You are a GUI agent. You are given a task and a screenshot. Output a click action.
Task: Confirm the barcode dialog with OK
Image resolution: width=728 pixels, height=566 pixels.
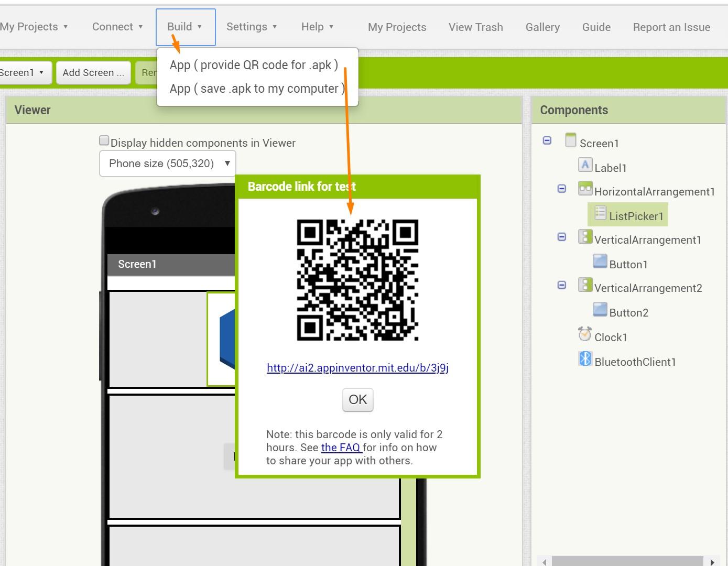[x=358, y=400]
